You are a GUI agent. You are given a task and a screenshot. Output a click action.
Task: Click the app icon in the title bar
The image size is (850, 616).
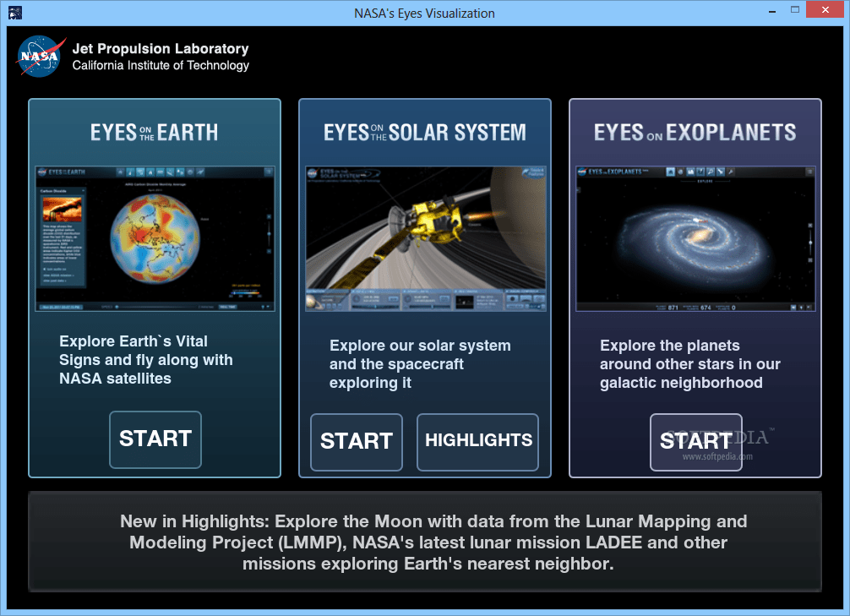coord(15,13)
